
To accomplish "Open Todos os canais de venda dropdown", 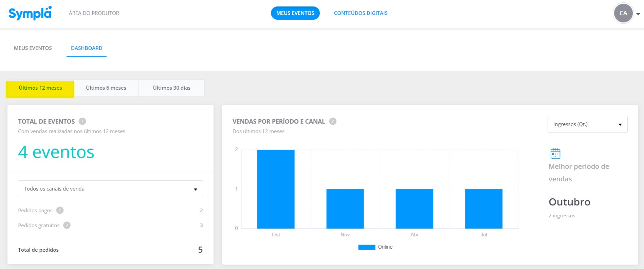I will pos(110,189).
